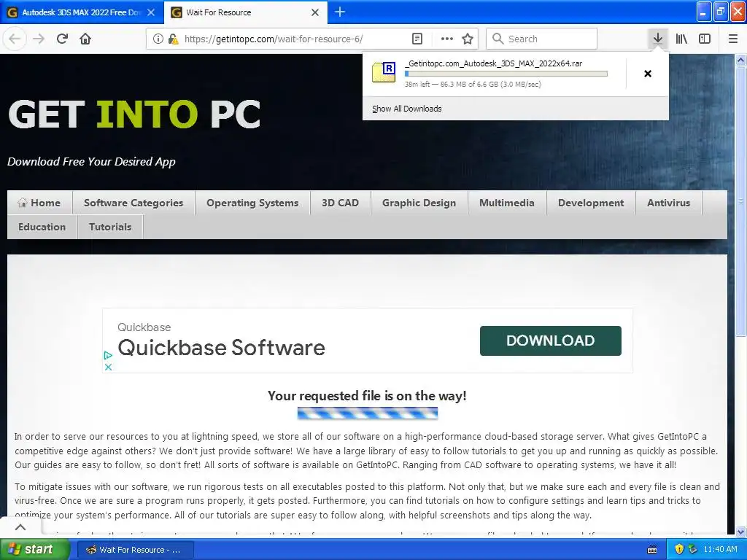Close the Wait For Resource tab
Image resolution: width=747 pixels, height=560 pixels.
point(315,12)
